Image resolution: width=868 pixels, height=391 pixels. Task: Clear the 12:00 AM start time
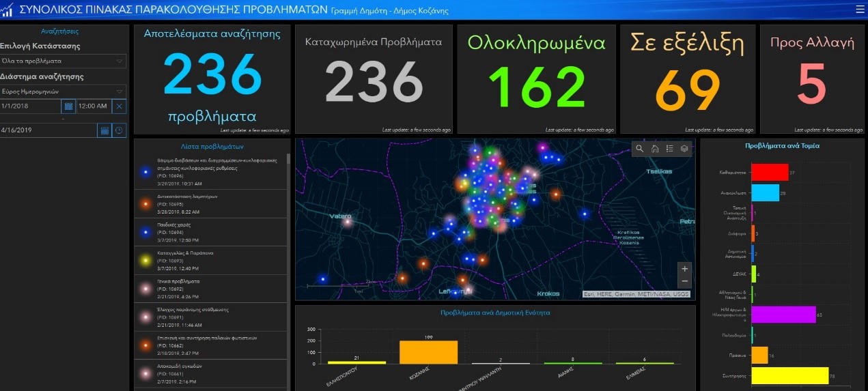pos(119,106)
